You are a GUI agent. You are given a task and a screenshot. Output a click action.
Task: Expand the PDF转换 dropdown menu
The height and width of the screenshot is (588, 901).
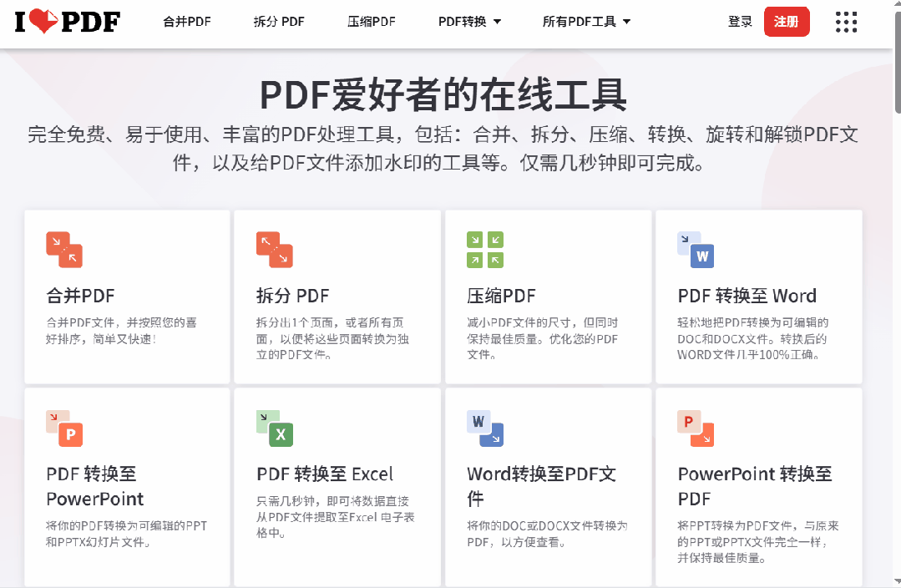pos(469,22)
